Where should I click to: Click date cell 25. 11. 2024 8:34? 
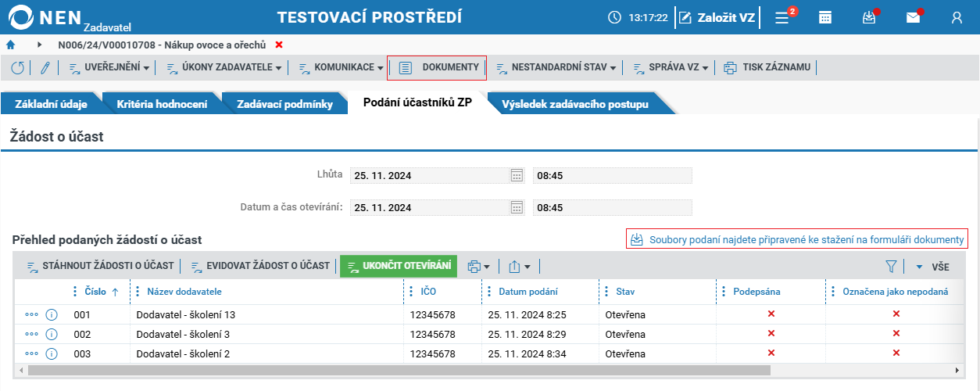(527, 353)
